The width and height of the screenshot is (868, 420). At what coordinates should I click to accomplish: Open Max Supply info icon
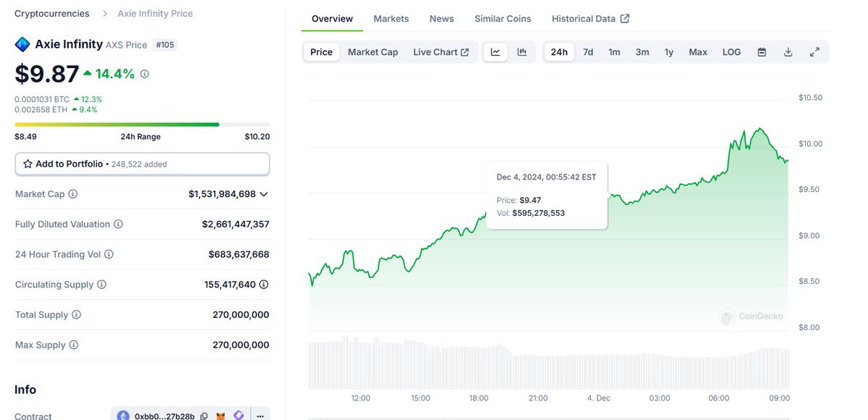pyautogui.click(x=74, y=345)
